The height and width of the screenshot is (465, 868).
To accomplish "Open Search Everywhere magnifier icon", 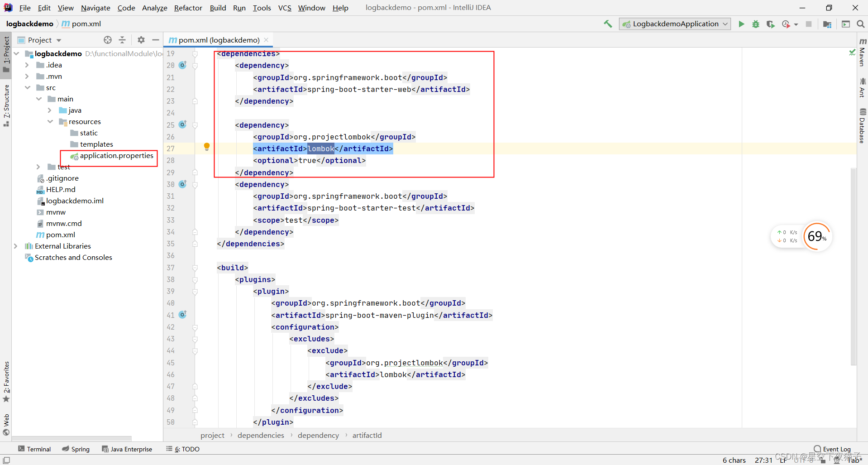I will point(860,24).
